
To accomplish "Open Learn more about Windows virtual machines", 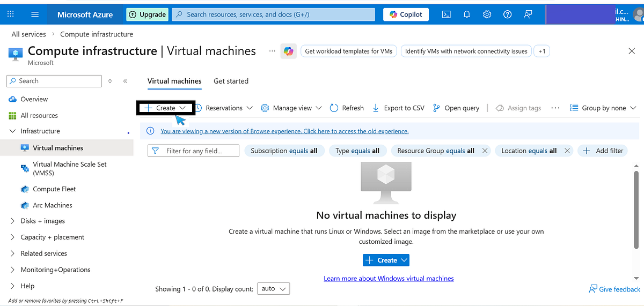I will coord(389,279).
